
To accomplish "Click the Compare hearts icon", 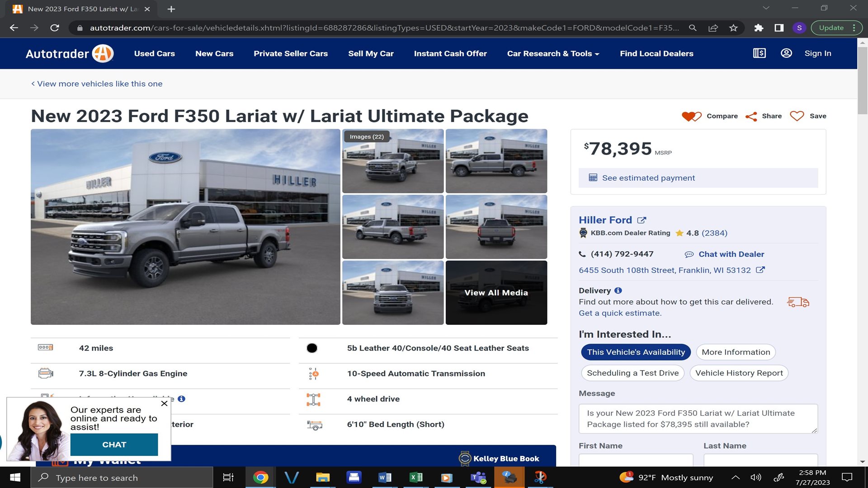I will (691, 116).
